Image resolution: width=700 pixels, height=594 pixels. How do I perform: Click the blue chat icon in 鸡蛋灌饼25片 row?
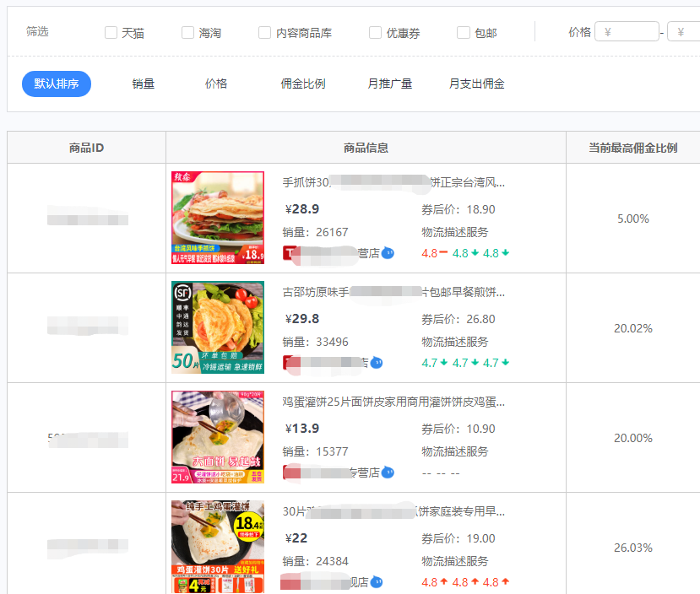pos(388,472)
